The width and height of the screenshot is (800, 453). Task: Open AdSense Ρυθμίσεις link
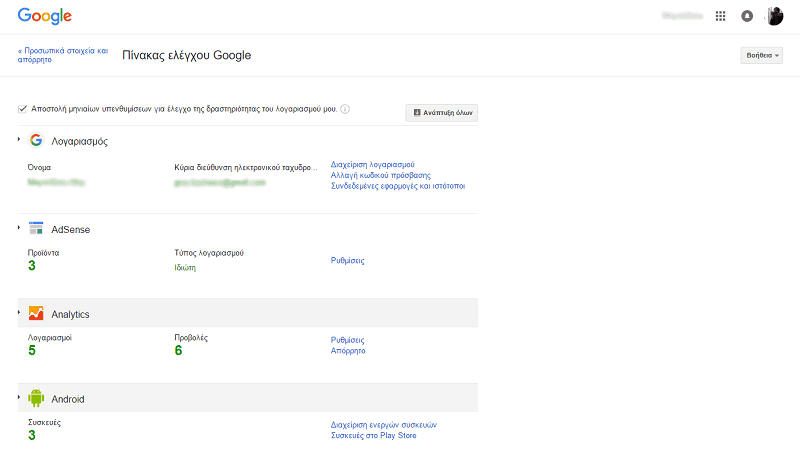pyautogui.click(x=347, y=260)
